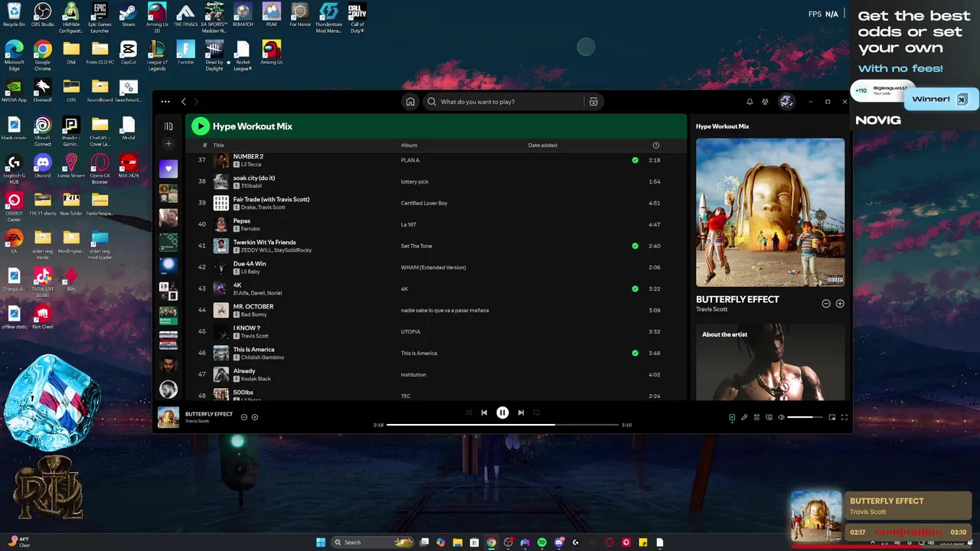Image resolution: width=980 pixels, height=551 pixels.
Task: Click plus icon beside BUTTERFLY EFFECT in right panel
Action: click(x=840, y=304)
